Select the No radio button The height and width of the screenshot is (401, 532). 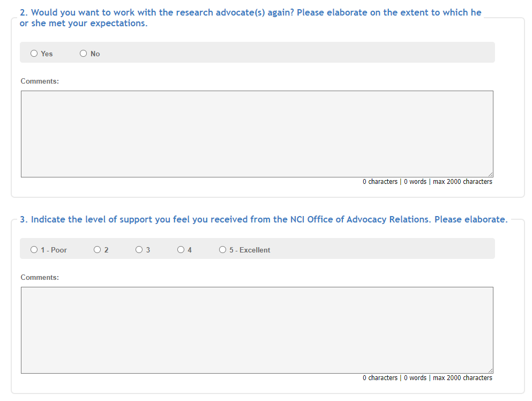83,54
